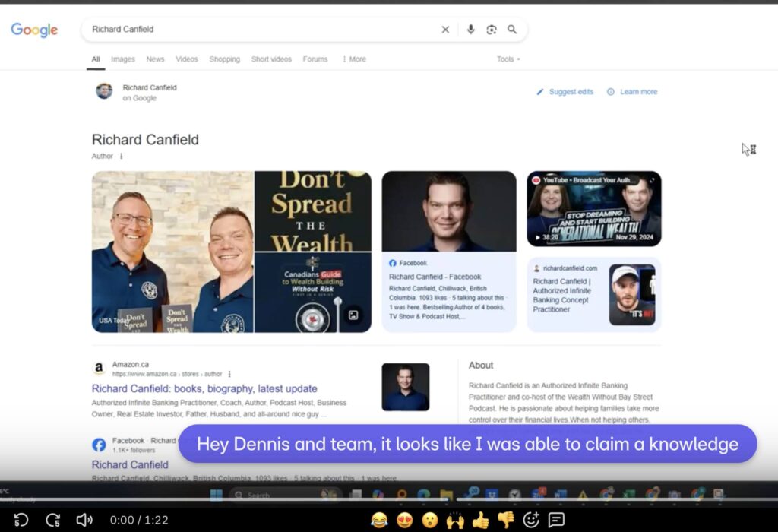This screenshot has height=532, width=778.
Task: React with the raised hands emoji
Action: pos(455,520)
